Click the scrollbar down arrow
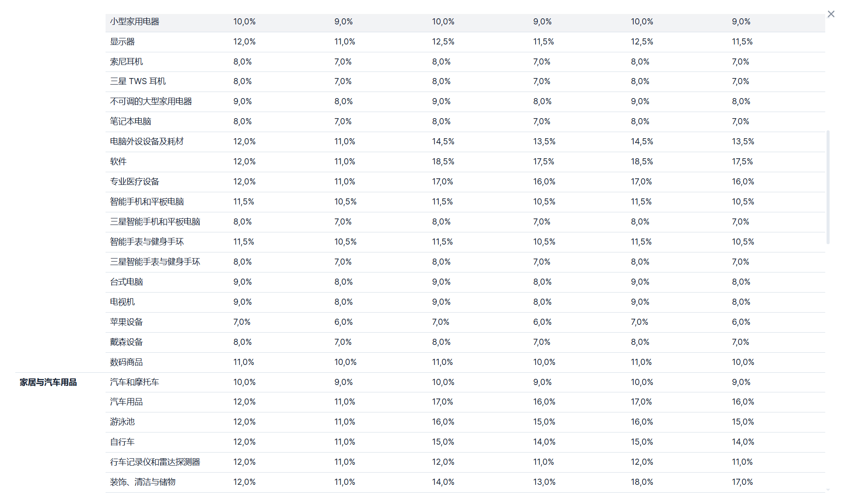Screen dimensions: 844x504 click(x=828, y=490)
